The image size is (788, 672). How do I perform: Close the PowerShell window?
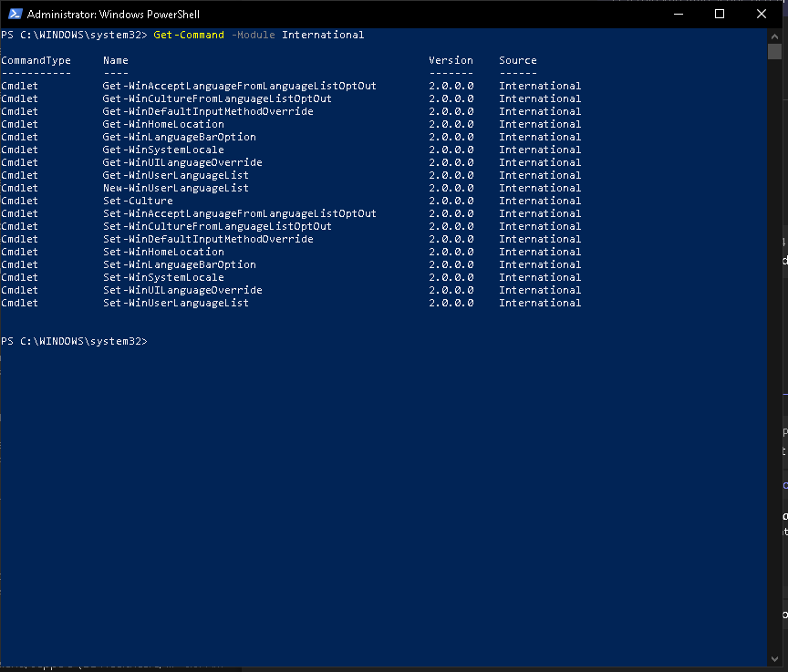pos(762,14)
